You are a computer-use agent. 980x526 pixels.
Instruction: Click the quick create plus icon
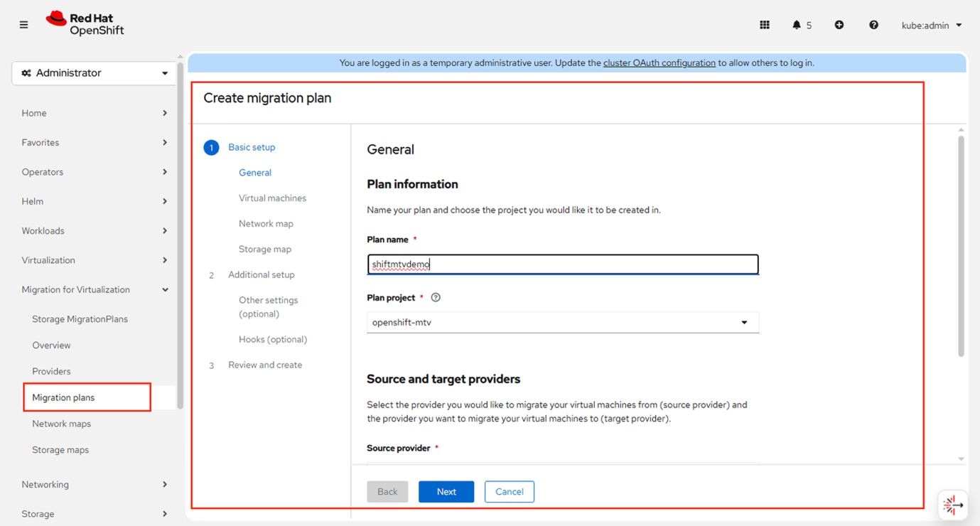coord(839,24)
